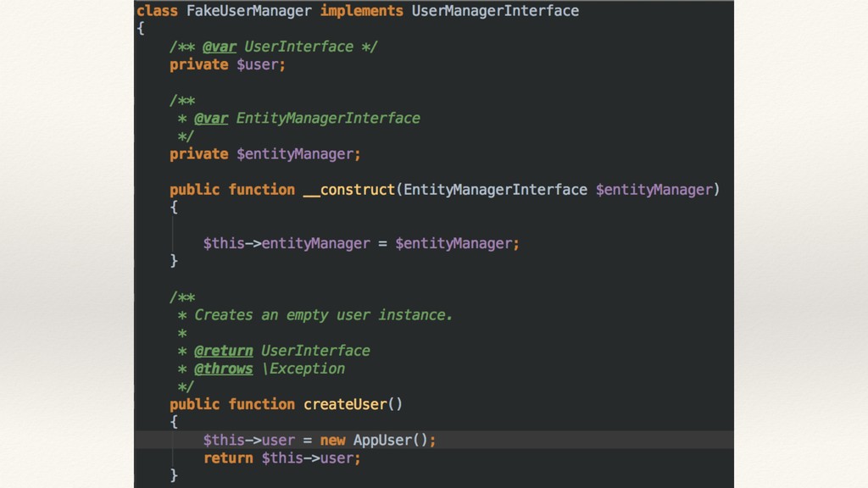Viewport: 868px width, 488px height.
Task: Click $this->entityManager assignment statement
Action: tap(361, 243)
